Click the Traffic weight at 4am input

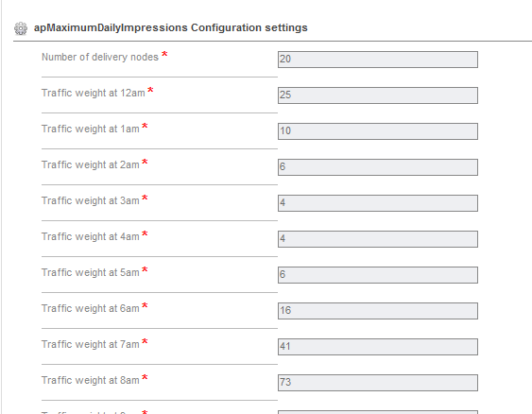378,239
